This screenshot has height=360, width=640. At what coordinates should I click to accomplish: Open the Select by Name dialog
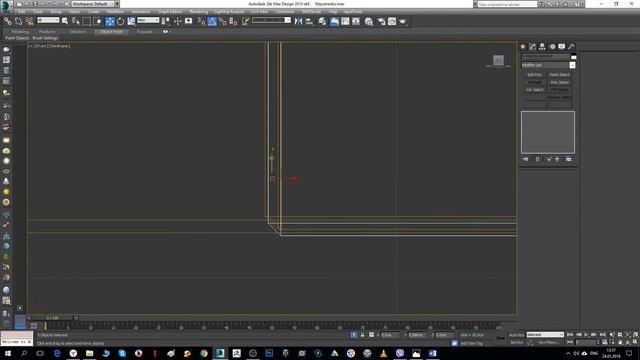tap(76, 21)
